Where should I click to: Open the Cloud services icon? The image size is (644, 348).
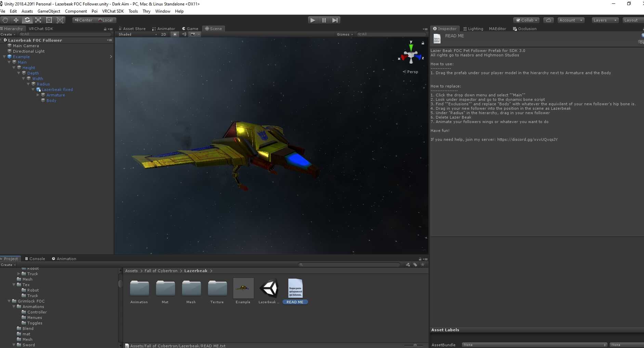(x=548, y=20)
